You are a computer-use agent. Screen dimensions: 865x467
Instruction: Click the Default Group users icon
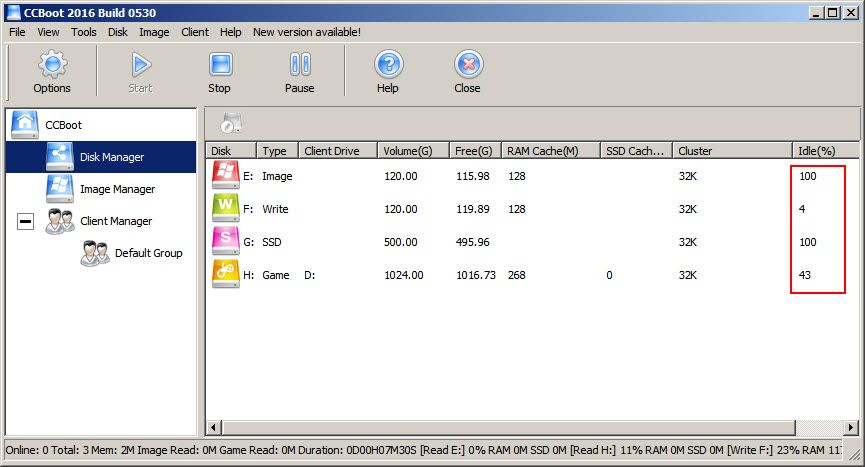point(94,253)
